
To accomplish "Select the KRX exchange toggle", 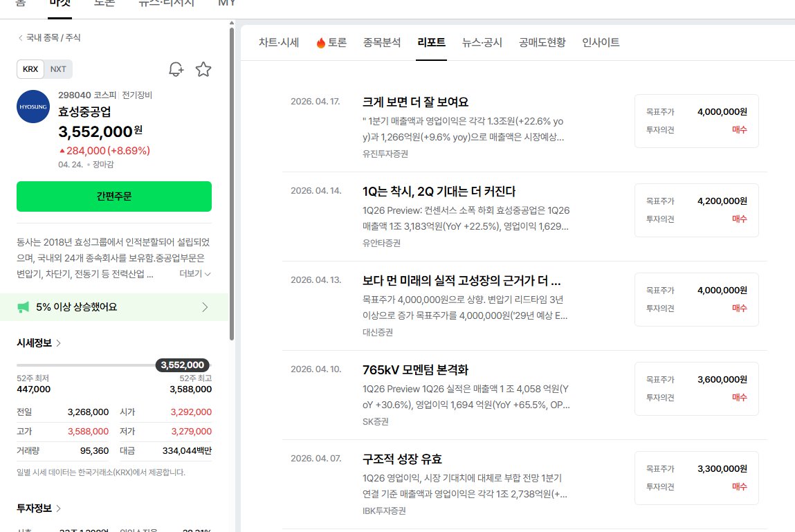I will point(30,69).
